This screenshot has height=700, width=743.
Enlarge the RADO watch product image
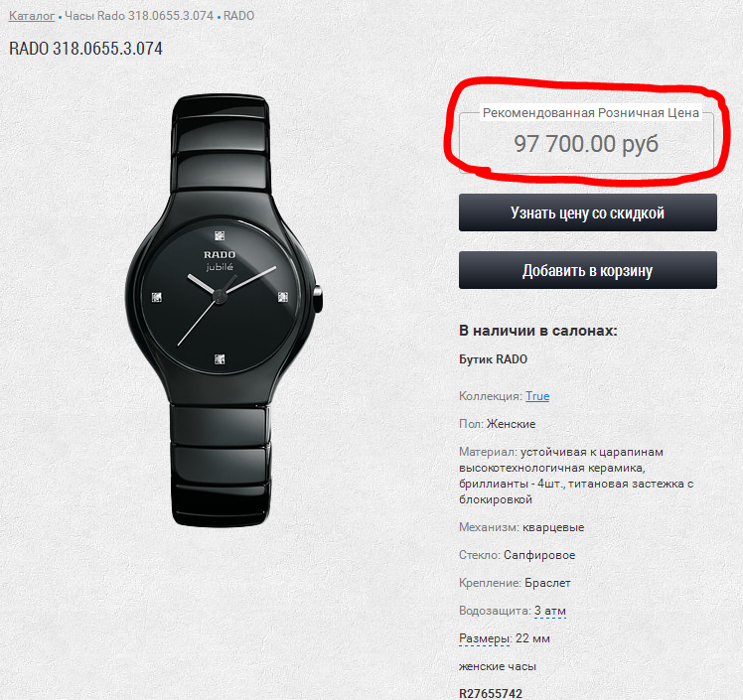click(x=223, y=310)
